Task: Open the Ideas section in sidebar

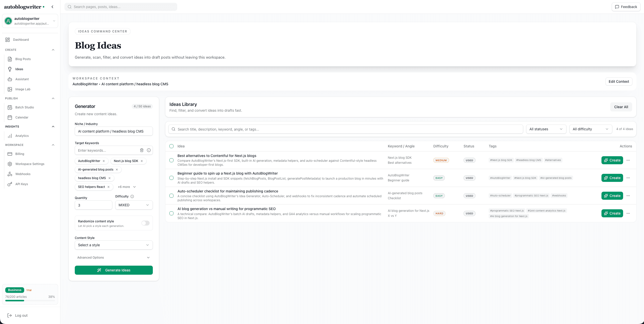Action: point(19,69)
